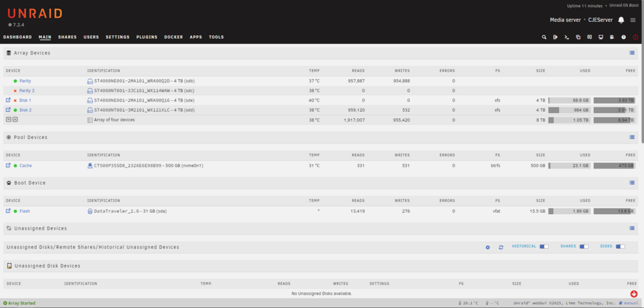Screen dimensions: 644x308
Task: Open the terminal prompt icon
Action: (567, 37)
